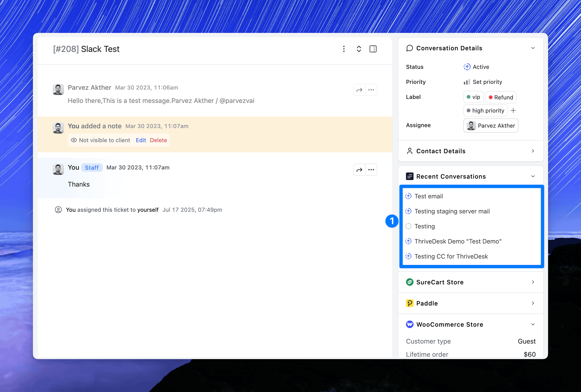The image size is (581, 392).
Task: Edit the private note
Action: coord(141,140)
